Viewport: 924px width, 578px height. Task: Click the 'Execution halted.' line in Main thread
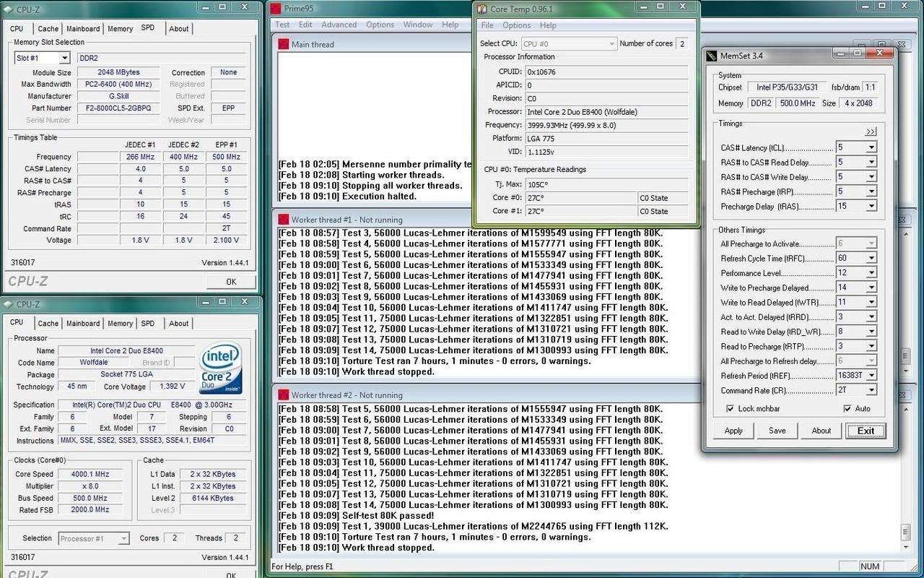(x=348, y=197)
